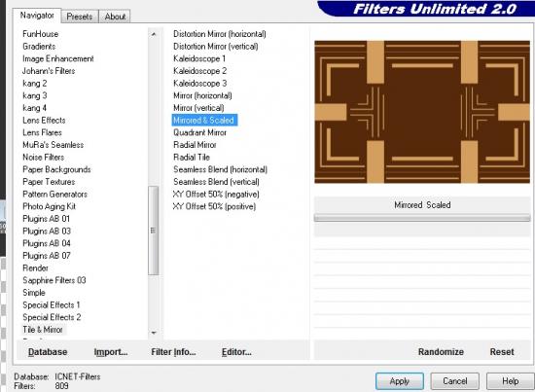Image resolution: width=535 pixels, height=392 pixels.
Task: Click the Apply button
Action: (400, 381)
